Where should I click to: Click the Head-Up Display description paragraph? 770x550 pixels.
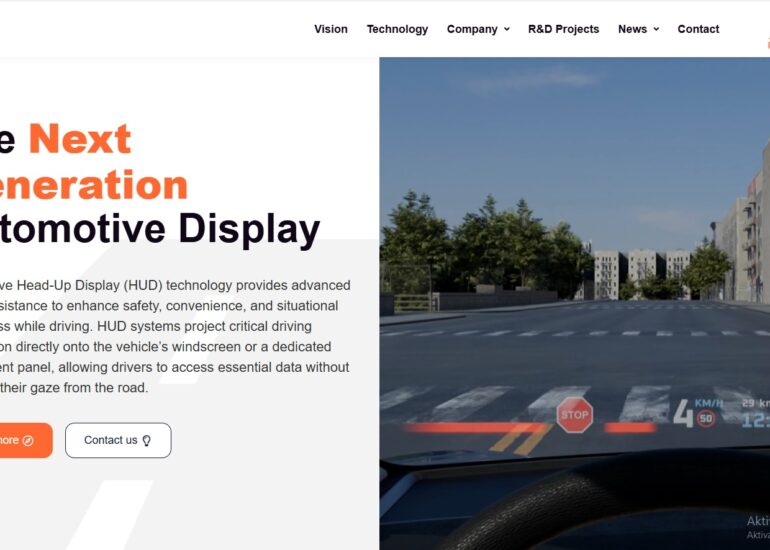pyautogui.click(x=175, y=336)
